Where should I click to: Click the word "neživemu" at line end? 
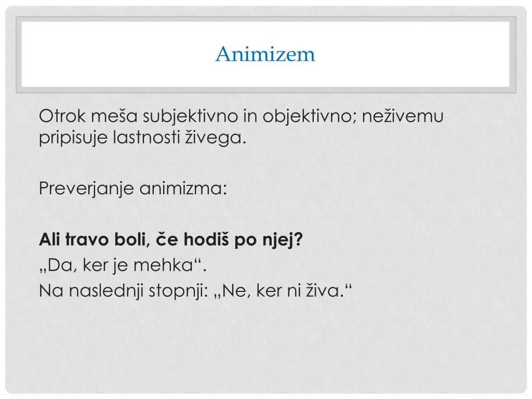[x=403, y=116]
